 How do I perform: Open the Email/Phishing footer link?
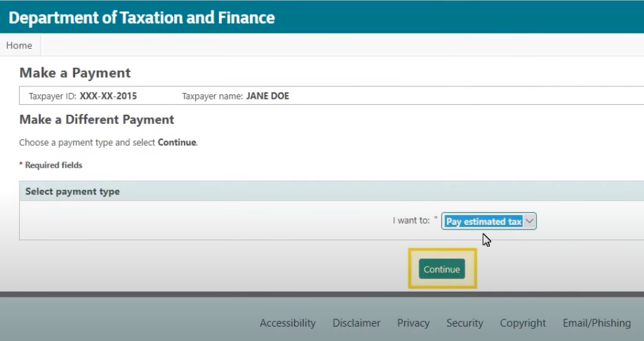(x=597, y=323)
